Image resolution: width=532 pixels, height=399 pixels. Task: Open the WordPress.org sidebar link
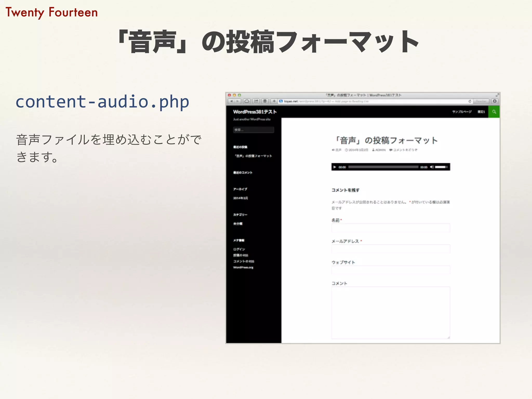(x=243, y=268)
